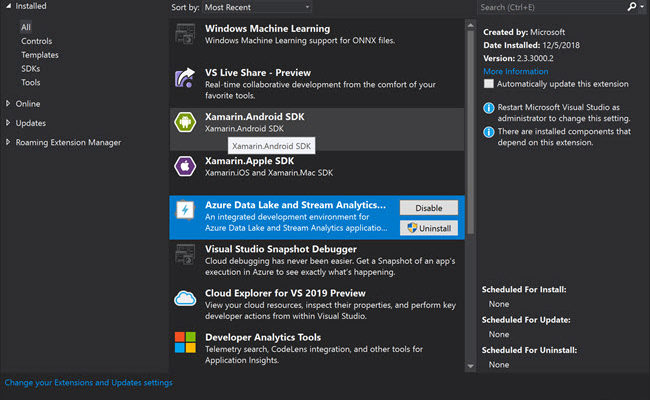Select Visual Studio Snapshot Debugger title
The width and height of the screenshot is (650, 400).
pos(281,249)
